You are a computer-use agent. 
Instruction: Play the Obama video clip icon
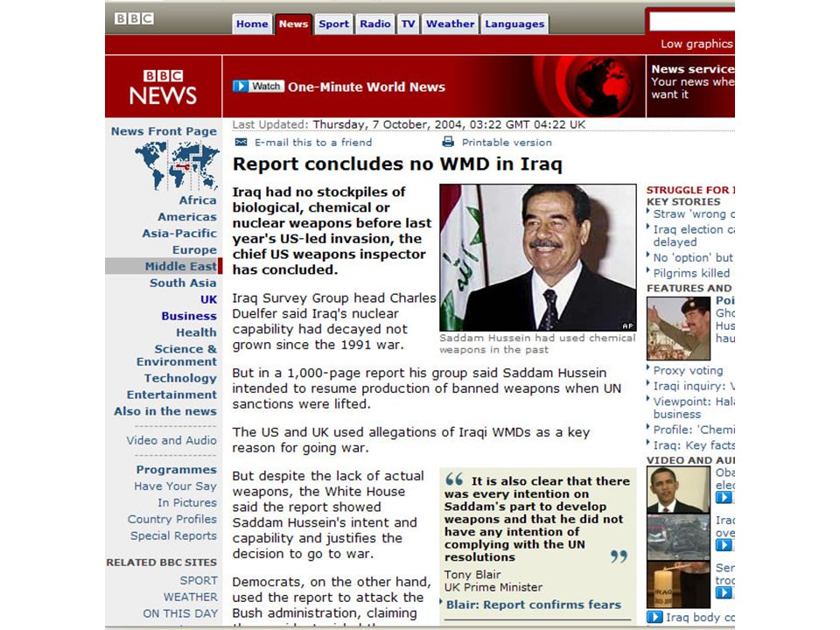click(724, 498)
